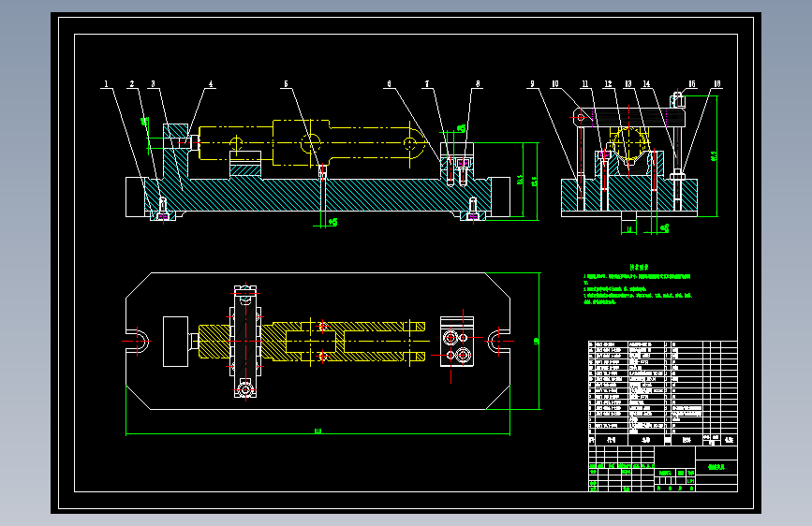Click part callout number 9 label
This screenshot has height=526, width=812.
click(x=532, y=84)
